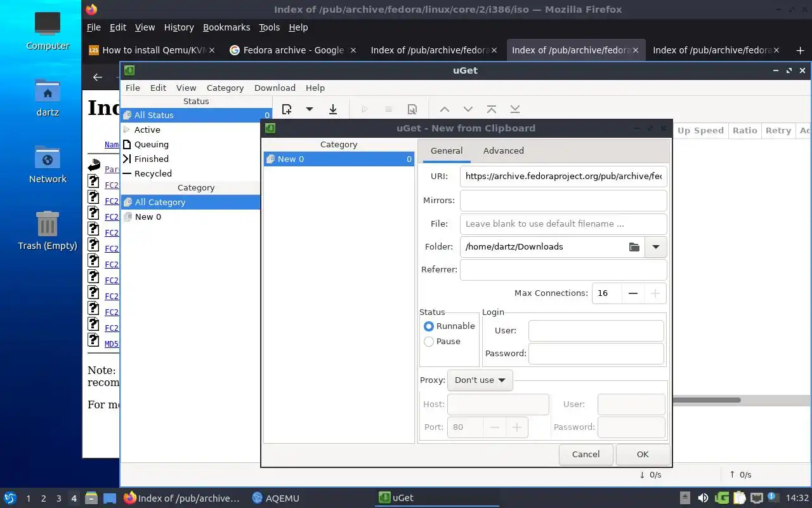Click the Referrer input field
Viewport: 812px width, 508px height.
(x=563, y=270)
